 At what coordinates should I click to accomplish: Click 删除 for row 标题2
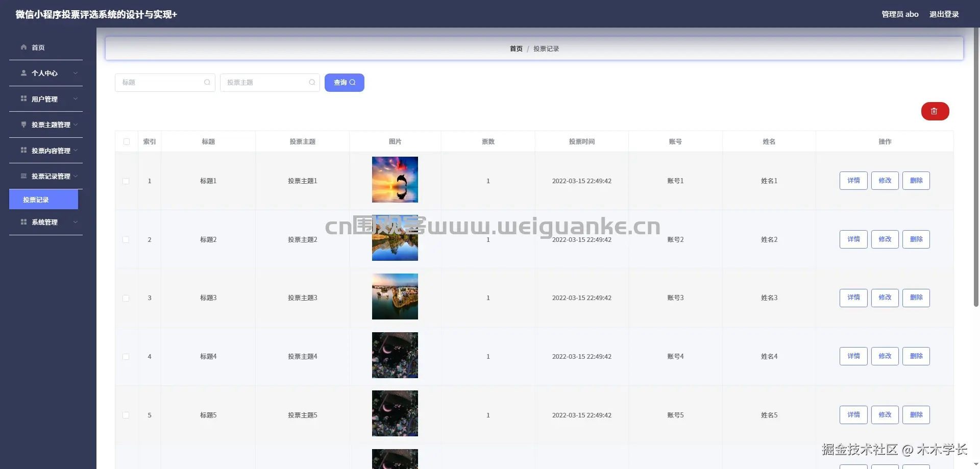(x=916, y=239)
